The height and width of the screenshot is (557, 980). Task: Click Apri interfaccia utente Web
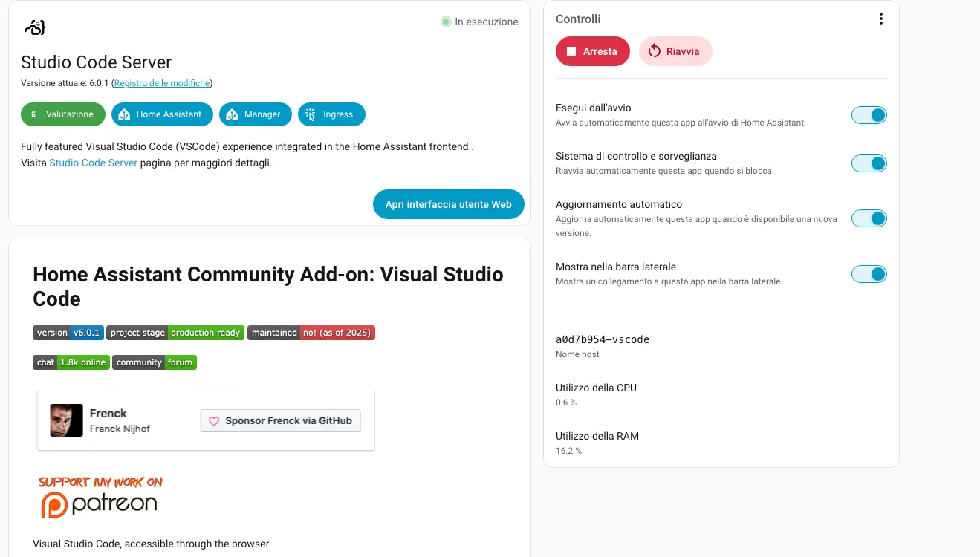click(x=449, y=204)
